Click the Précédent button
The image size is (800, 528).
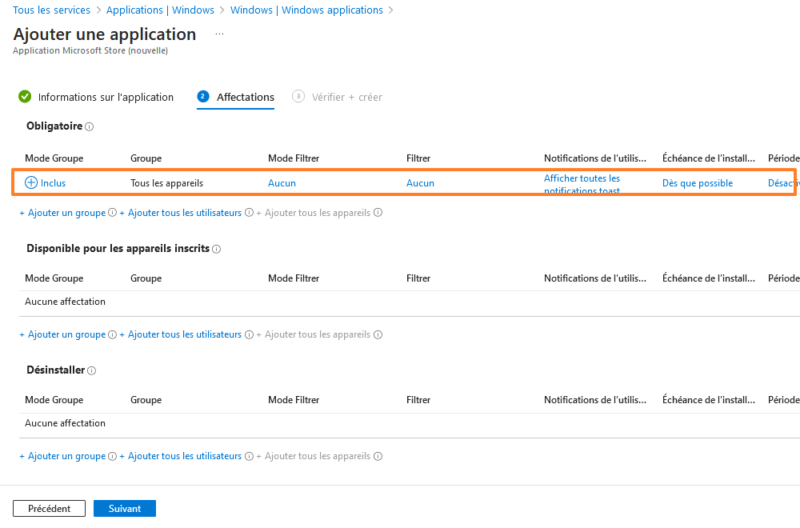pos(49,508)
